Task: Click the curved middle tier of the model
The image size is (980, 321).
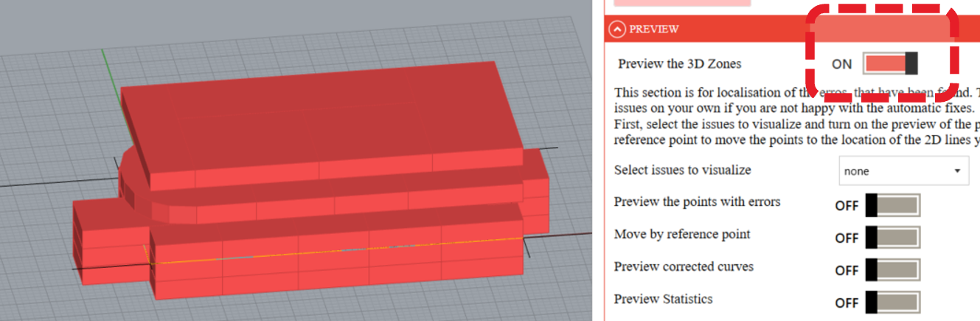Action: (295, 207)
